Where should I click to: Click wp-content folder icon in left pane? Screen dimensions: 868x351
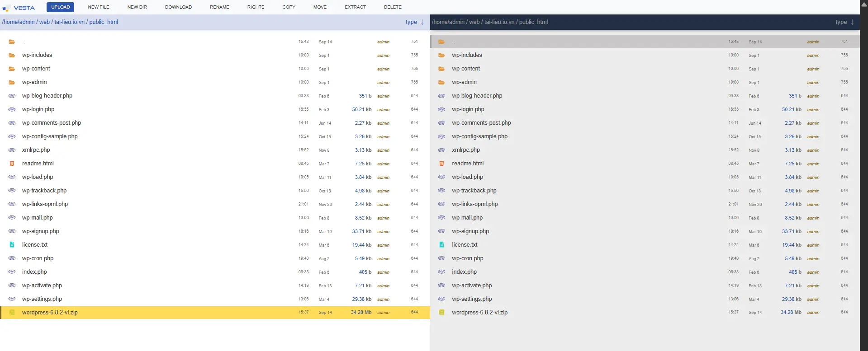pos(12,69)
